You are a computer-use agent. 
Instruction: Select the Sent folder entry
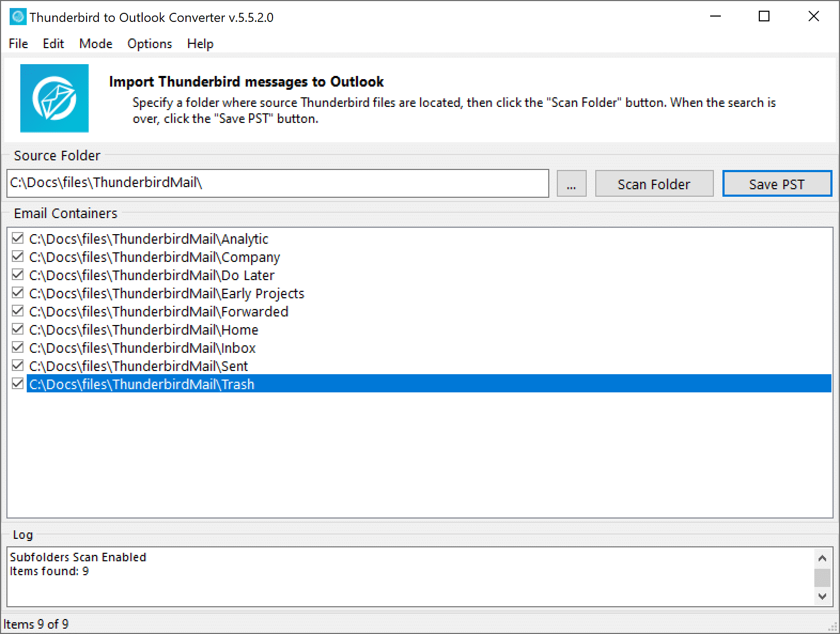(x=139, y=366)
